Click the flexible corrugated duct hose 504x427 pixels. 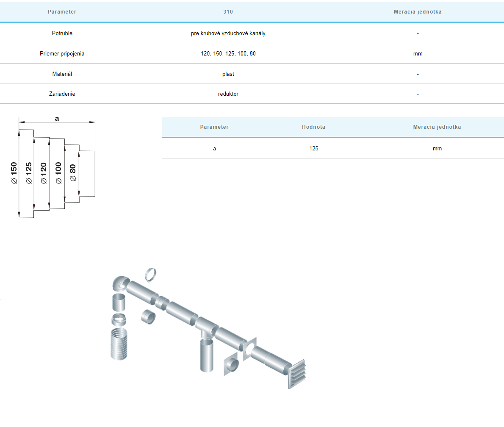(119, 344)
